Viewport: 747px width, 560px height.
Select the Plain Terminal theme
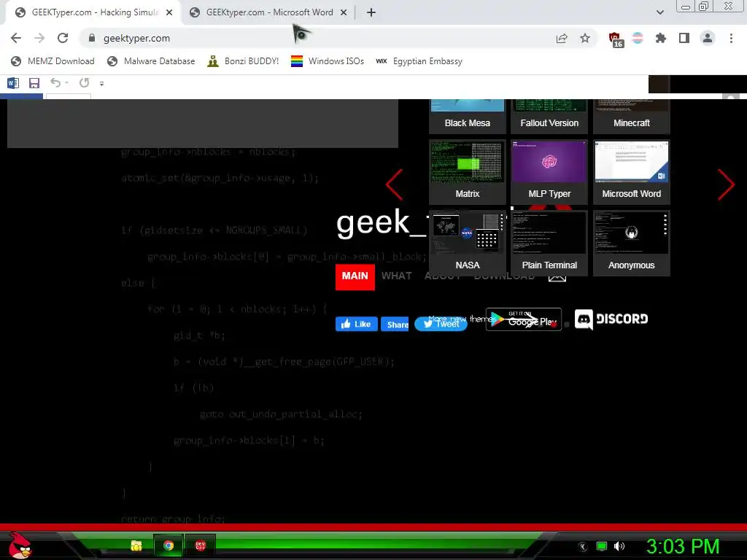click(x=549, y=243)
